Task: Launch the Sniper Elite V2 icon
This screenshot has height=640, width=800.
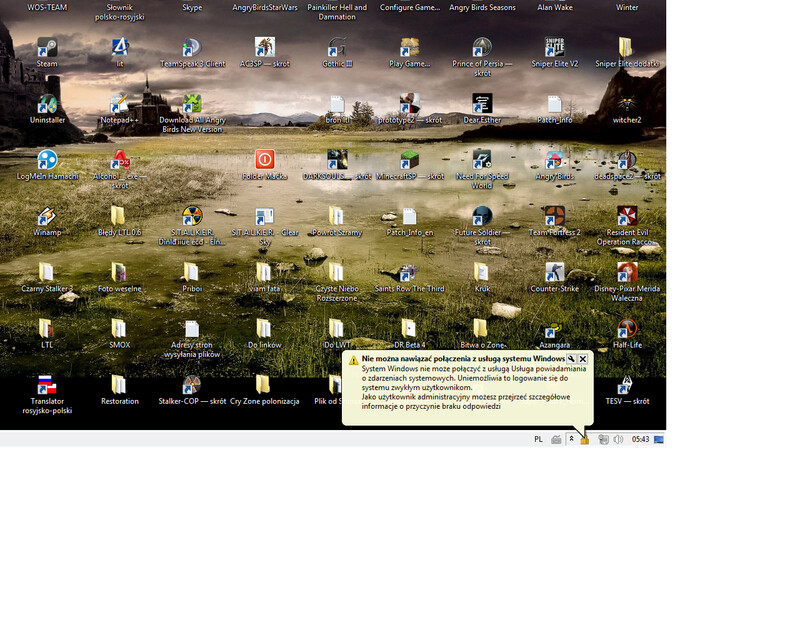Action: 554,48
